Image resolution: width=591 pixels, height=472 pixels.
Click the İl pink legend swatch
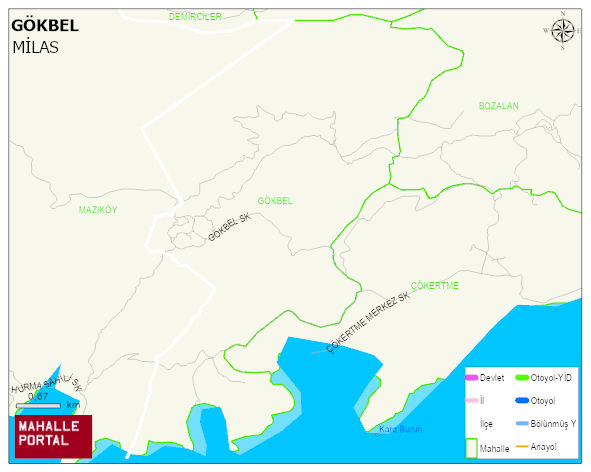471,400
